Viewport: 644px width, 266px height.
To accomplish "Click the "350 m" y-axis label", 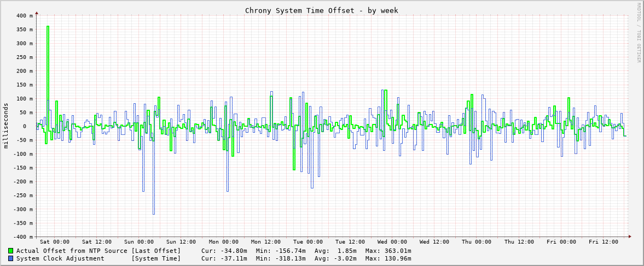I will coord(25,29).
